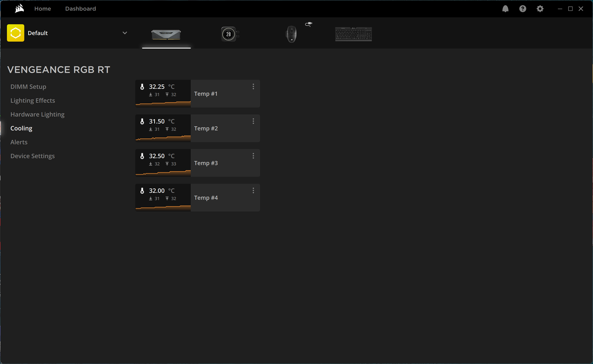The height and width of the screenshot is (364, 593).
Task: Select the Vengeance RAM device icon
Action: tap(166, 34)
